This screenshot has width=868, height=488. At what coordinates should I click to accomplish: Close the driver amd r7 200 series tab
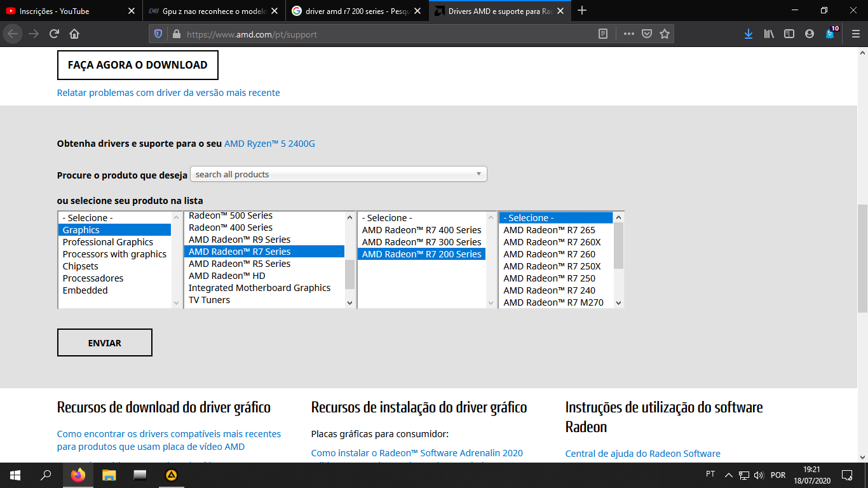point(419,11)
